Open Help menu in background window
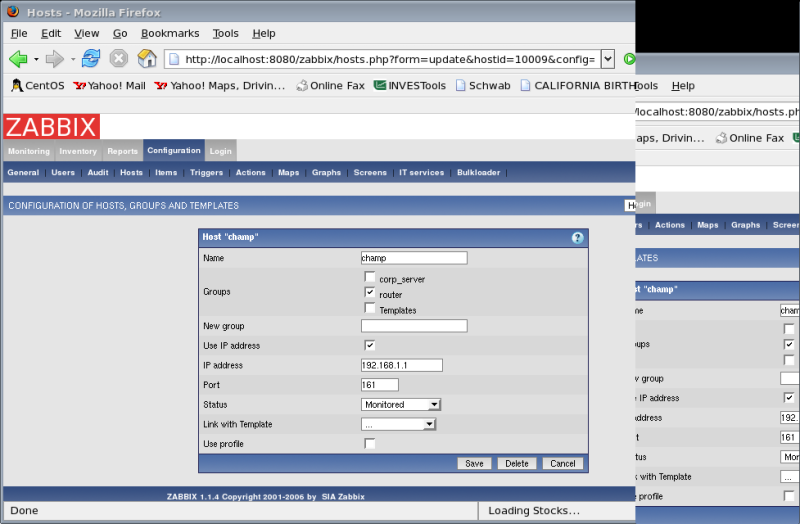Screen dimensions: 800x524 [x=683, y=86]
